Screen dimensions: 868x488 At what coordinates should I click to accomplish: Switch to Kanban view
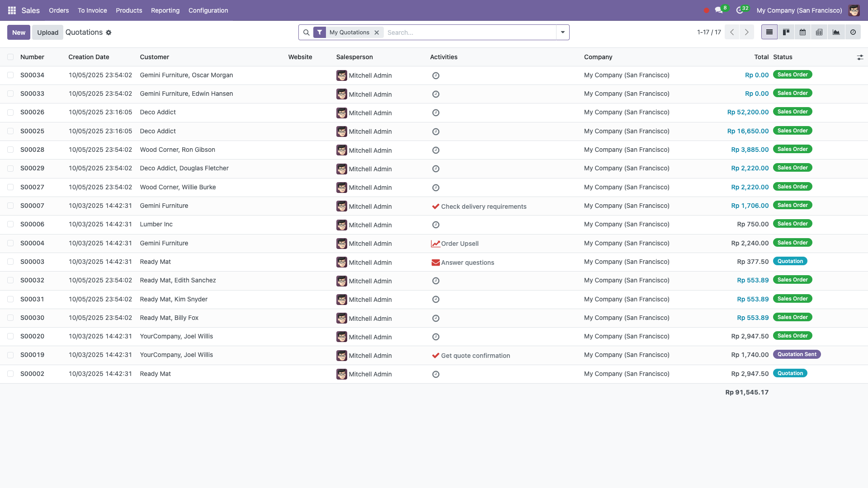[786, 32]
